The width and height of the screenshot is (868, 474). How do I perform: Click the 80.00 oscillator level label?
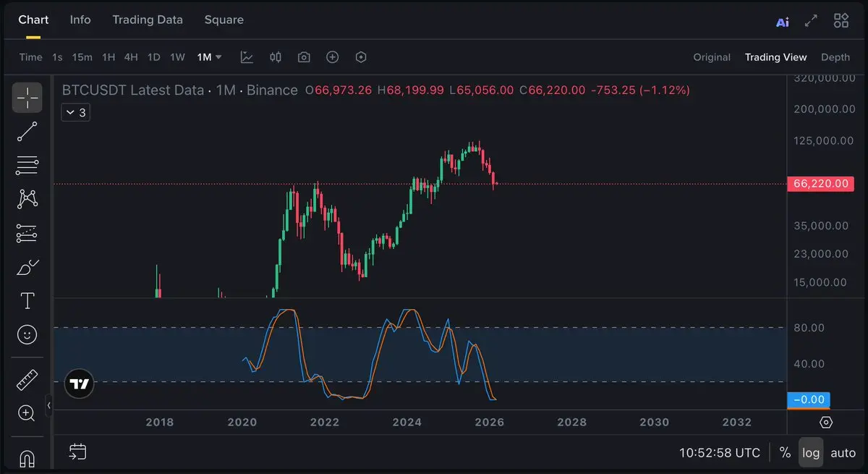[809, 328]
